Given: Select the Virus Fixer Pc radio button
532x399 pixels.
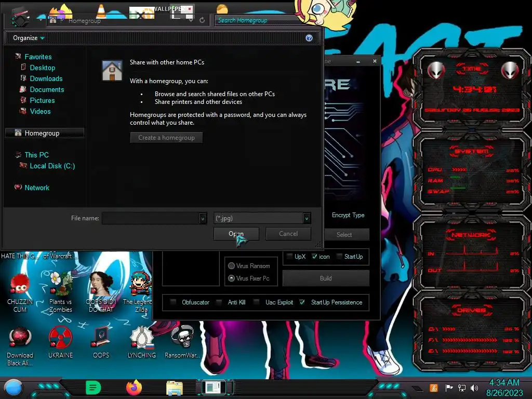Looking at the screenshot, I should pos(231,278).
